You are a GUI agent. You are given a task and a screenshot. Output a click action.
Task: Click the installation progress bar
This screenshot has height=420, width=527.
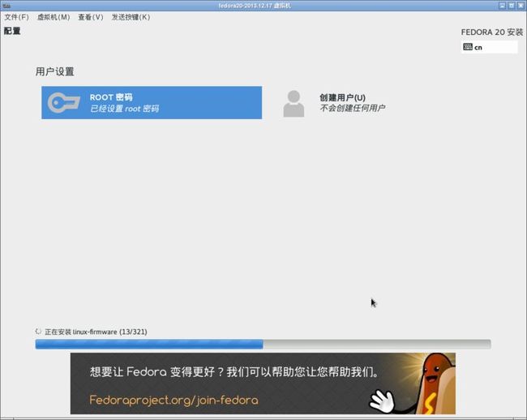[263, 344]
